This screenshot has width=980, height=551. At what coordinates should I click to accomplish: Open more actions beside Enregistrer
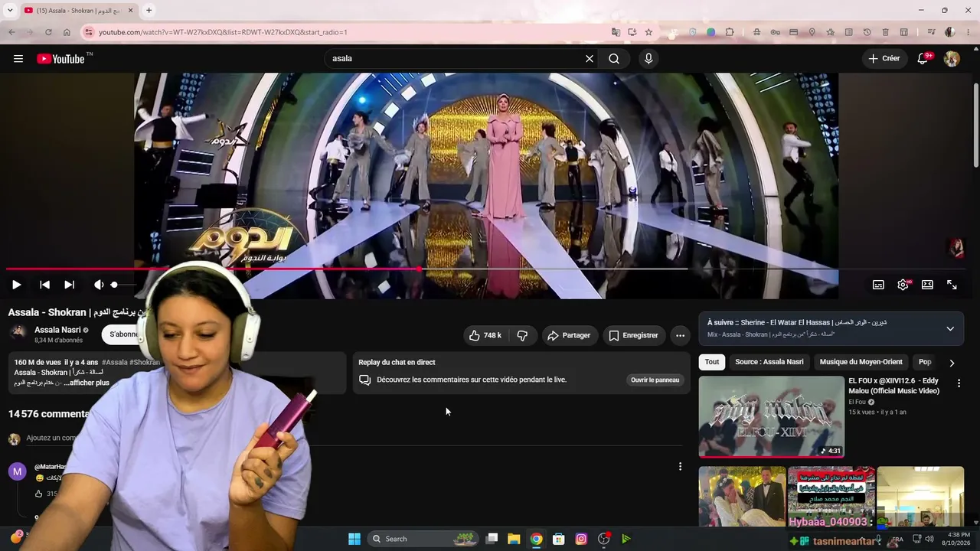click(680, 335)
